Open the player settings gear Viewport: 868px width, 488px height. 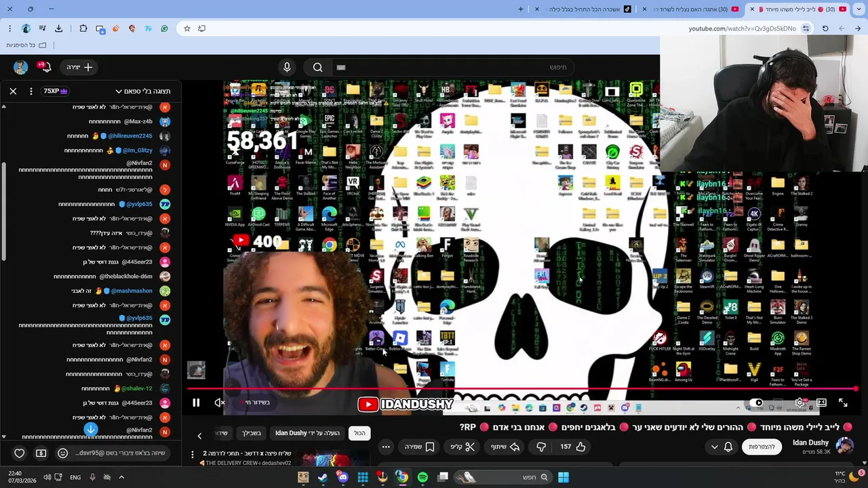(x=800, y=403)
